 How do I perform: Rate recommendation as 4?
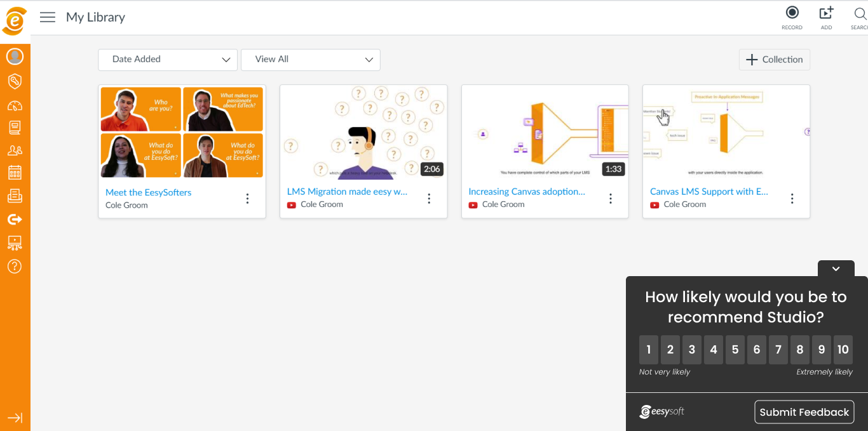click(714, 350)
